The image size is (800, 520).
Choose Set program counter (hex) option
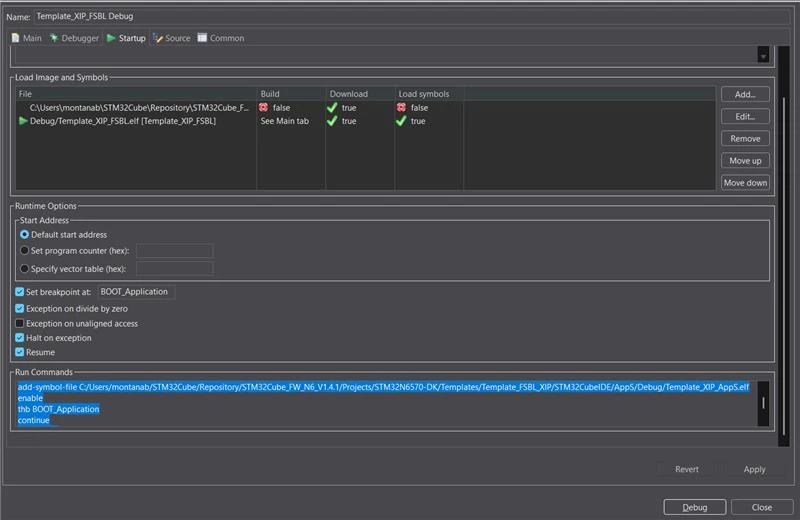tap(24, 251)
